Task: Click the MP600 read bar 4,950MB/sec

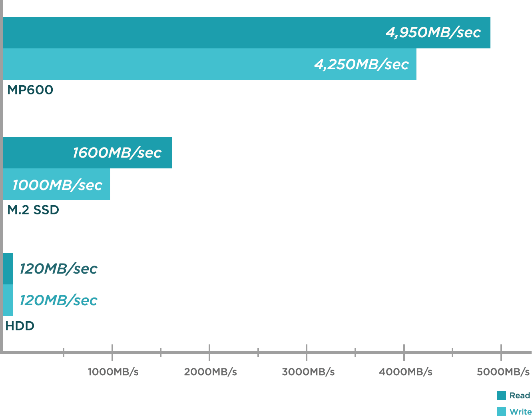Action: [x=246, y=32]
